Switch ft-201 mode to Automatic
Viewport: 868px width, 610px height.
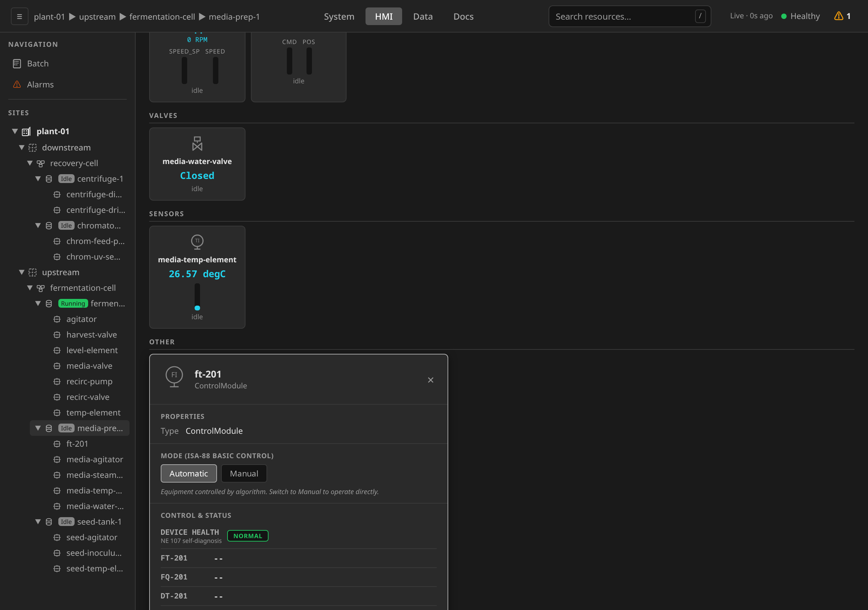tap(189, 473)
